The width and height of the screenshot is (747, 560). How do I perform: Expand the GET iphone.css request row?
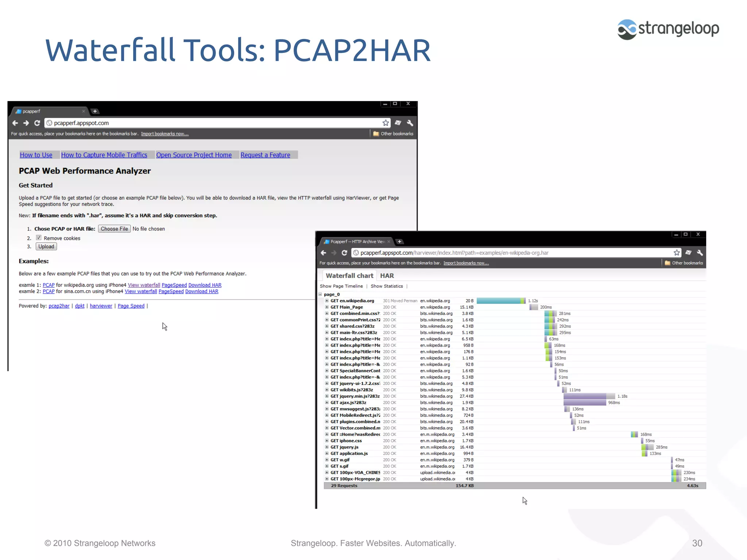(x=327, y=441)
